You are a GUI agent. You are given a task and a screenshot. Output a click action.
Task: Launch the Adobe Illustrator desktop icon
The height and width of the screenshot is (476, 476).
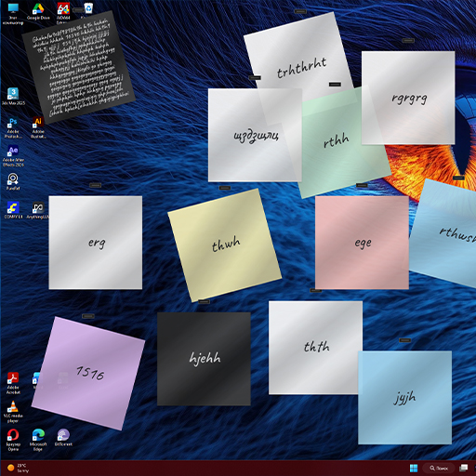[x=38, y=127]
